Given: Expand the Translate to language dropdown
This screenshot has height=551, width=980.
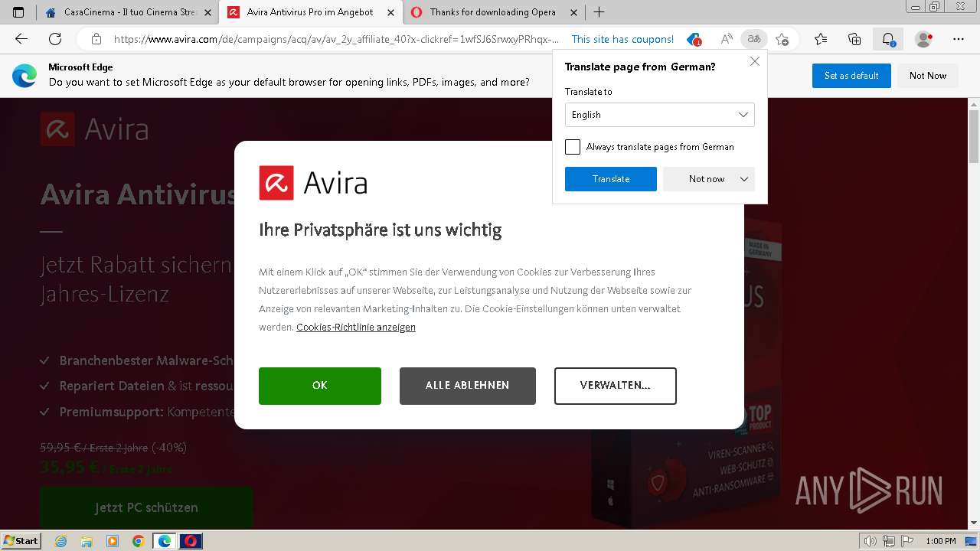Looking at the screenshot, I should [x=660, y=115].
